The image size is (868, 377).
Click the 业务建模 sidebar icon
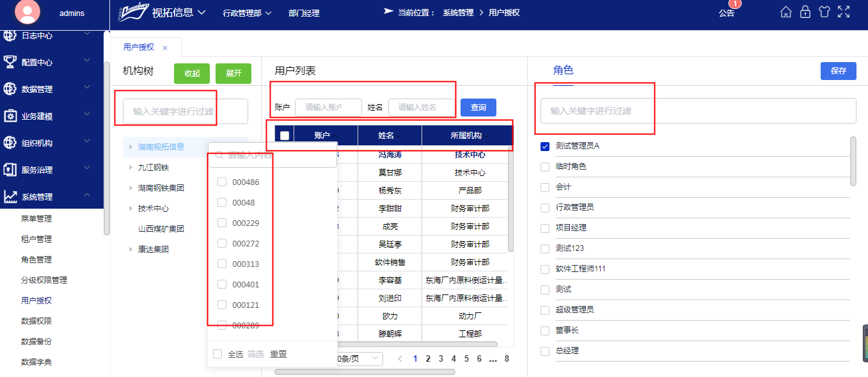pyautogui.click(x=10, y=116)
